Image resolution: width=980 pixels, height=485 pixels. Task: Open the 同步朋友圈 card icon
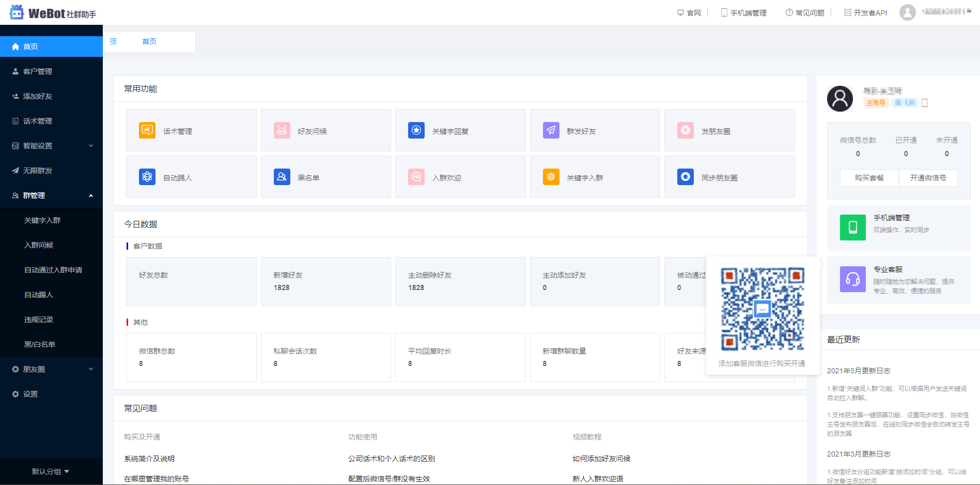point(686,177)
